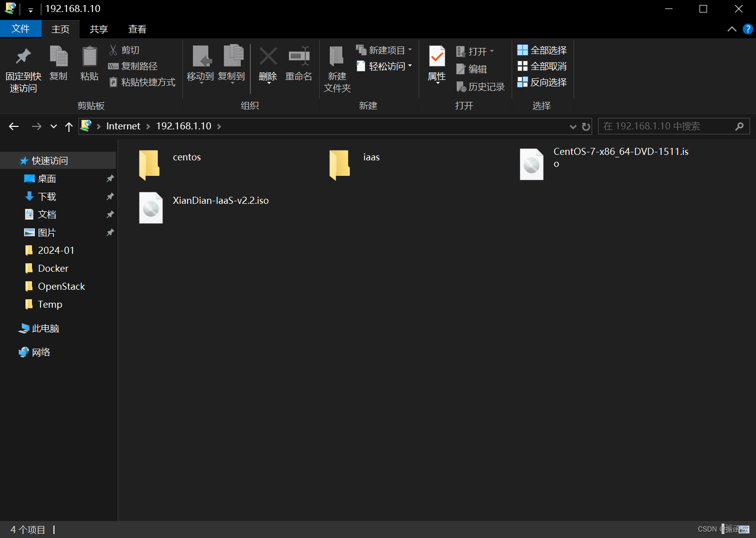Viewport: 756px width, 538px height.
Task: Click the Rename (重命名) icon
Action: [299, 56]
